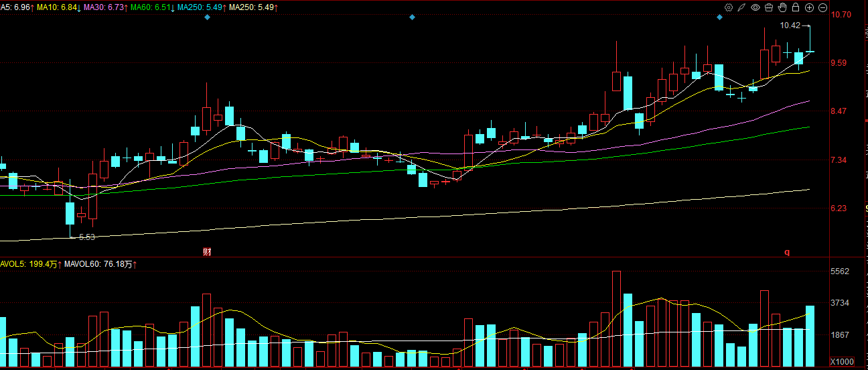Click the 9.59 price axis label
Image resolution: width=868 pixels, height=370 pixels.
(840, 63)
